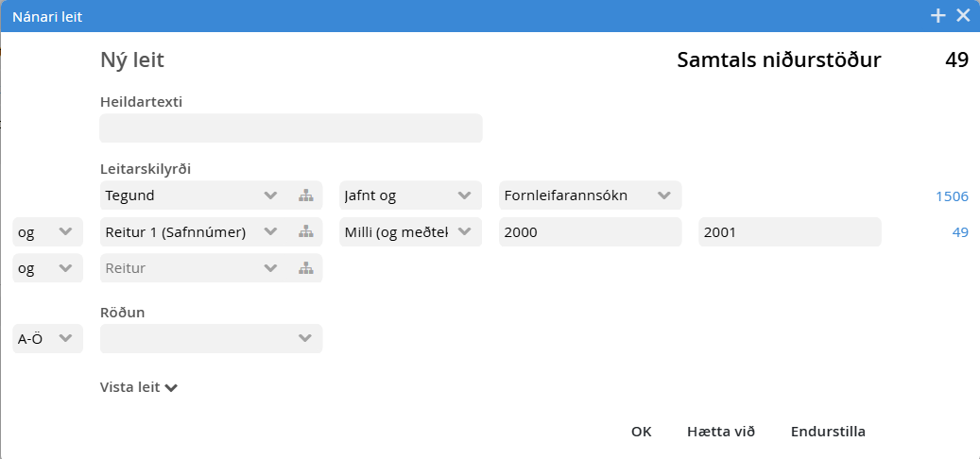Screen dimensions: 980x459
Task: Open the Tegund field dropdown
Action: coord(271,196)
